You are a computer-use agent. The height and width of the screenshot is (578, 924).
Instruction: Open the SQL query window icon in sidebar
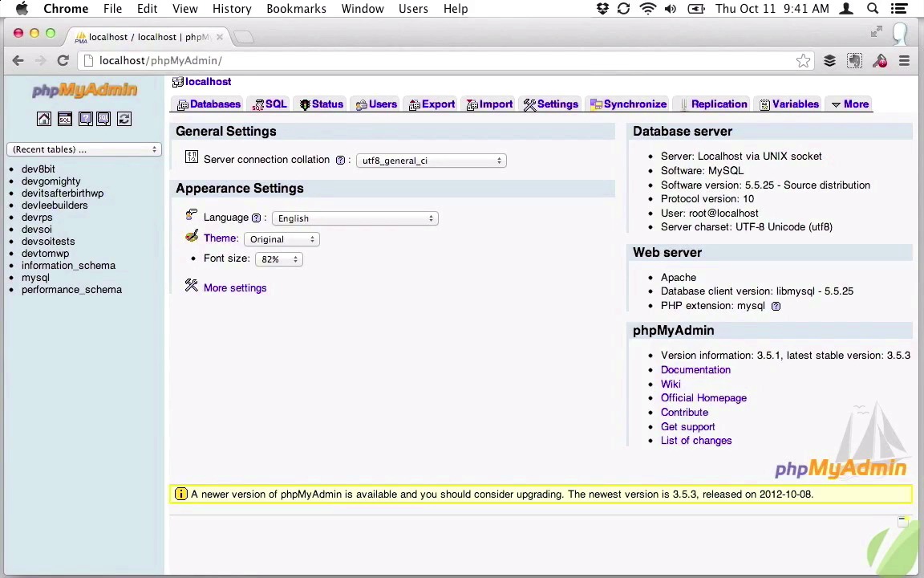click(x=65, y=119)
